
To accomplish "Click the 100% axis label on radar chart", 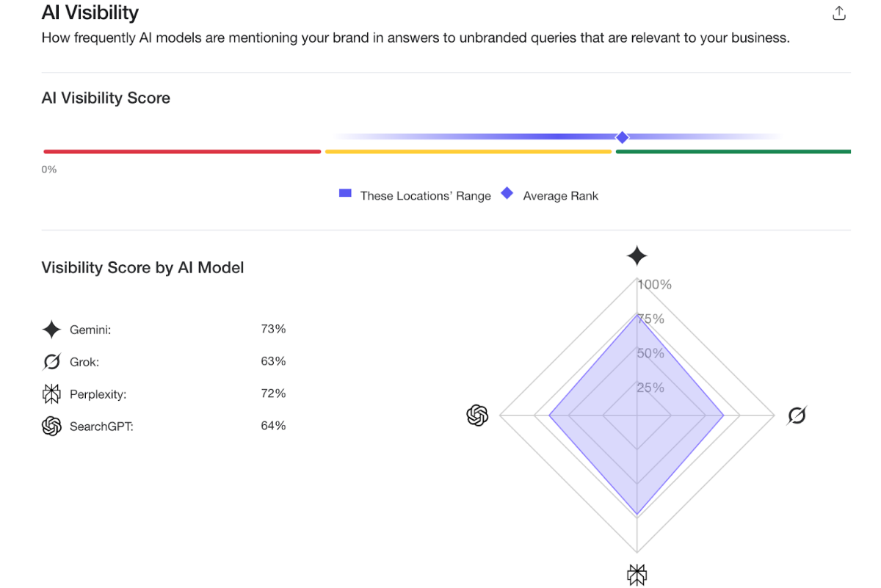I will tap(654, 285).
